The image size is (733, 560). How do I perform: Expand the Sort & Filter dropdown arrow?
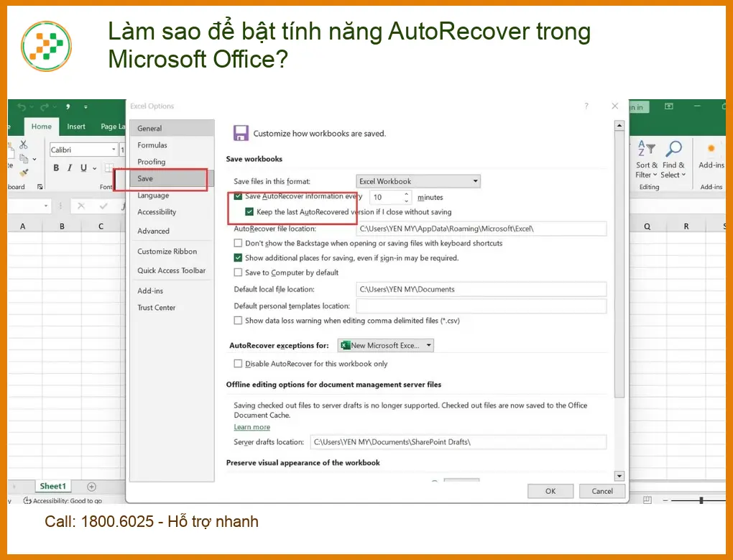click(655, 175)
